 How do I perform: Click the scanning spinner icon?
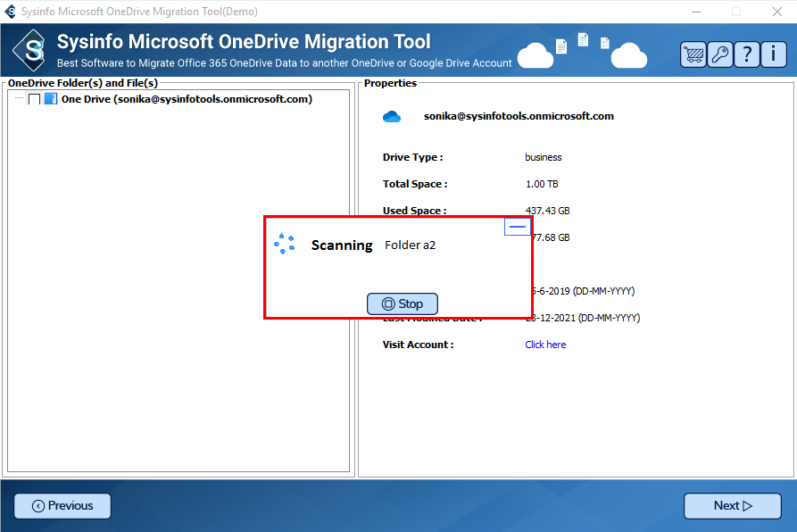click(284, 244)
